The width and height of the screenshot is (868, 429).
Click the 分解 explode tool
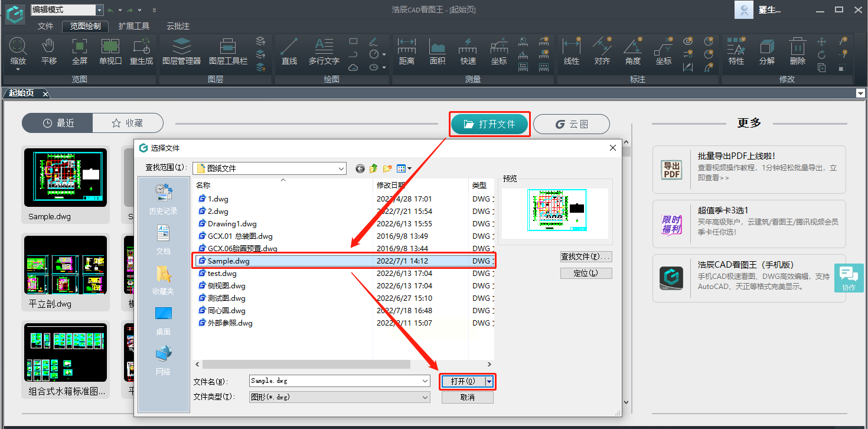(767, 51)
